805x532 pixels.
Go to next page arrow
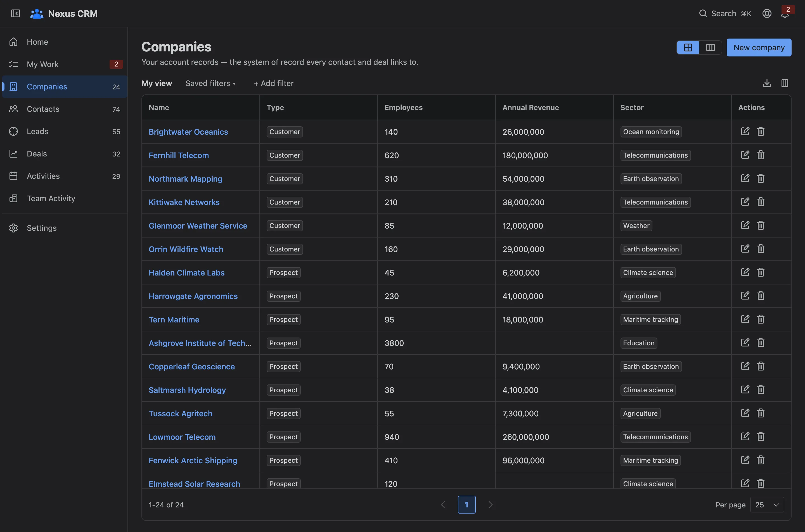(490, 505)
